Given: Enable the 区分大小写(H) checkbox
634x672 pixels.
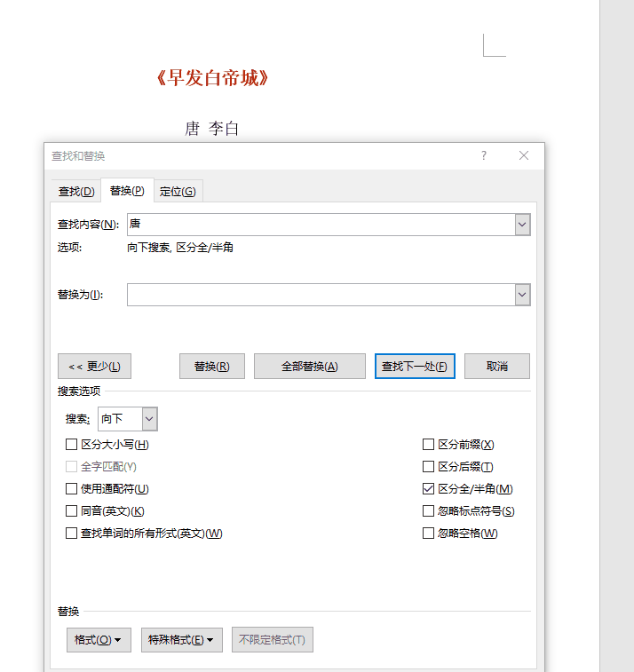Looking at the screenshot, I should (71, 445).
